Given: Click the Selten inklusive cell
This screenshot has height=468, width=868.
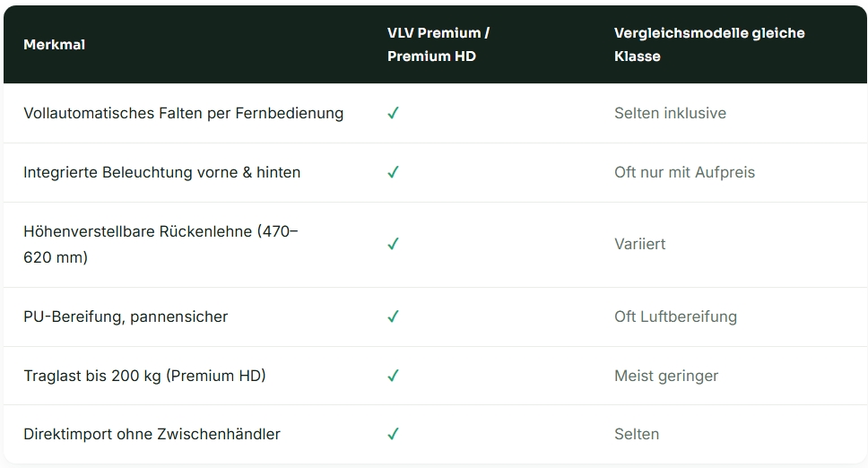Looking at the screenshot, I should point(670,113).
